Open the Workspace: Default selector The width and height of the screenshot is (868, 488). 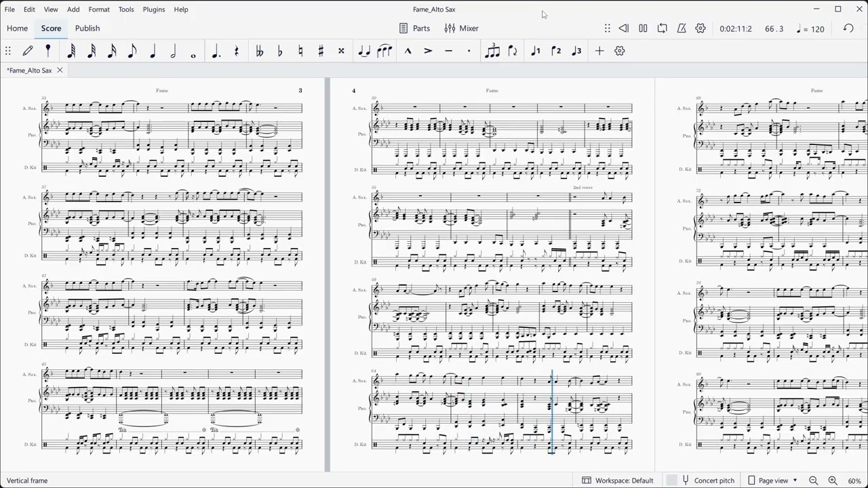(618, 481)
